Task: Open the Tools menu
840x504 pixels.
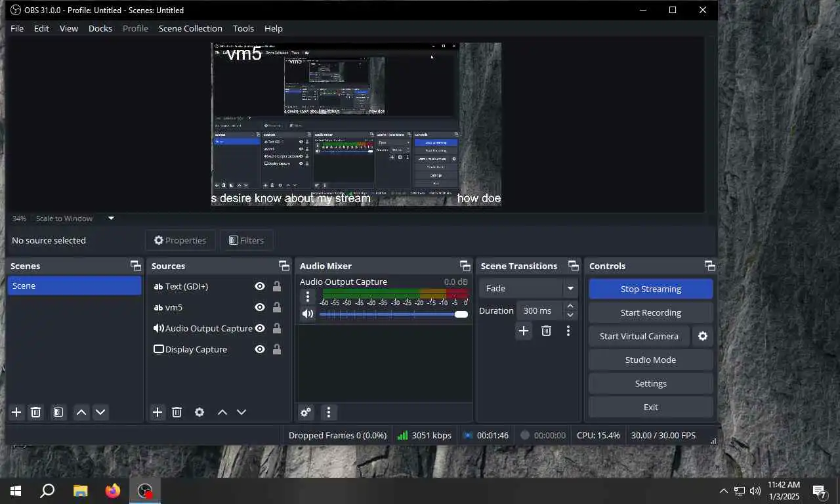Action: point(243,28)
